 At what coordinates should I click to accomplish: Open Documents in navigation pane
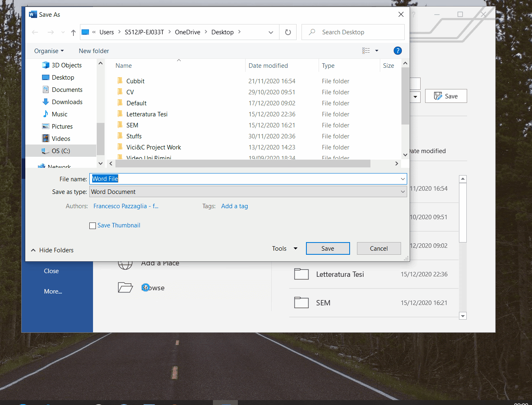click(x=62, y=90)
